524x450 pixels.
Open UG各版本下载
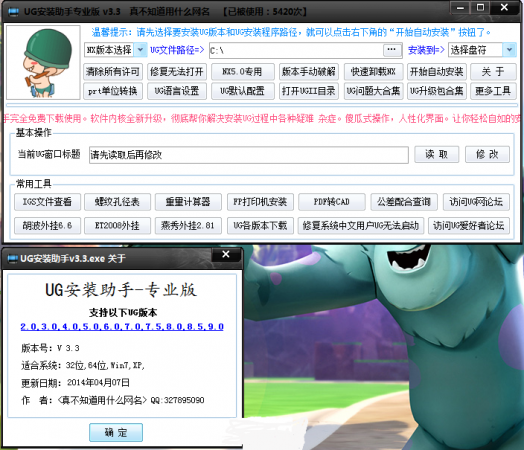260,226
